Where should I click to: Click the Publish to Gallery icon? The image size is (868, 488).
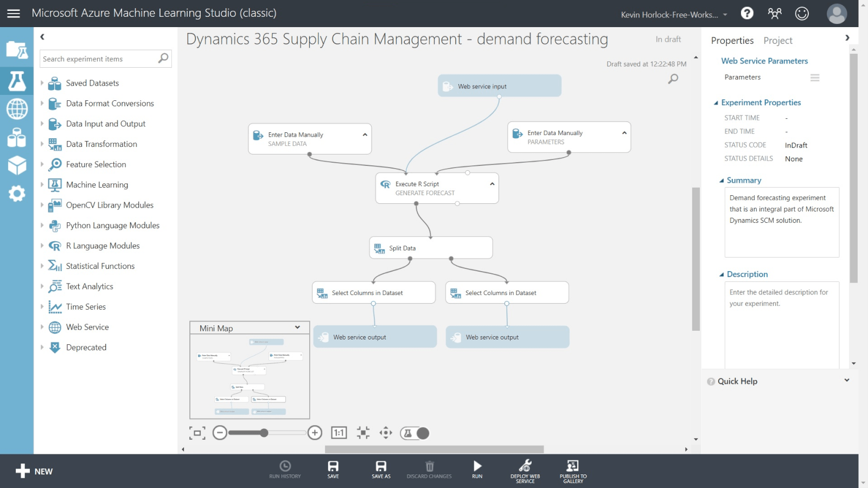(x=573, y=471)
